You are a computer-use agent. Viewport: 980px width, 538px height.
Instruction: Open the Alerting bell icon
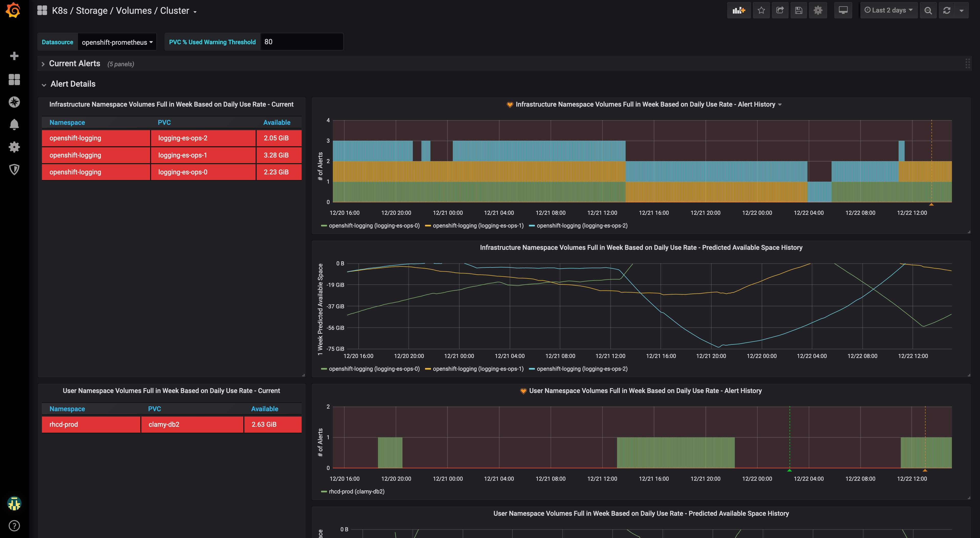tap(14, 125)
